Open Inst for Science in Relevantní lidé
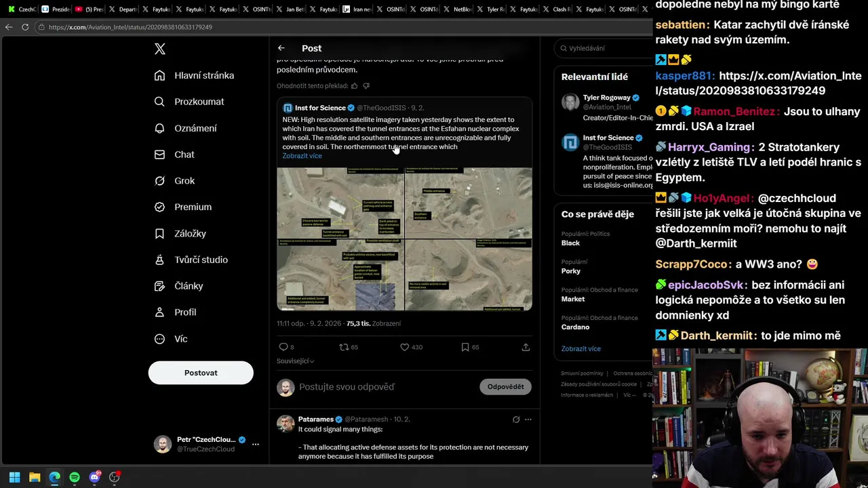 (x=608, y=138)
